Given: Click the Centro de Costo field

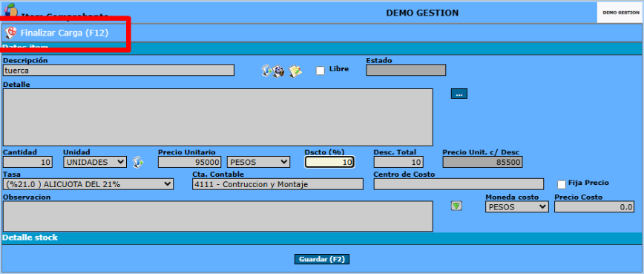Looking at the screenshot, I should coord(459,184).
